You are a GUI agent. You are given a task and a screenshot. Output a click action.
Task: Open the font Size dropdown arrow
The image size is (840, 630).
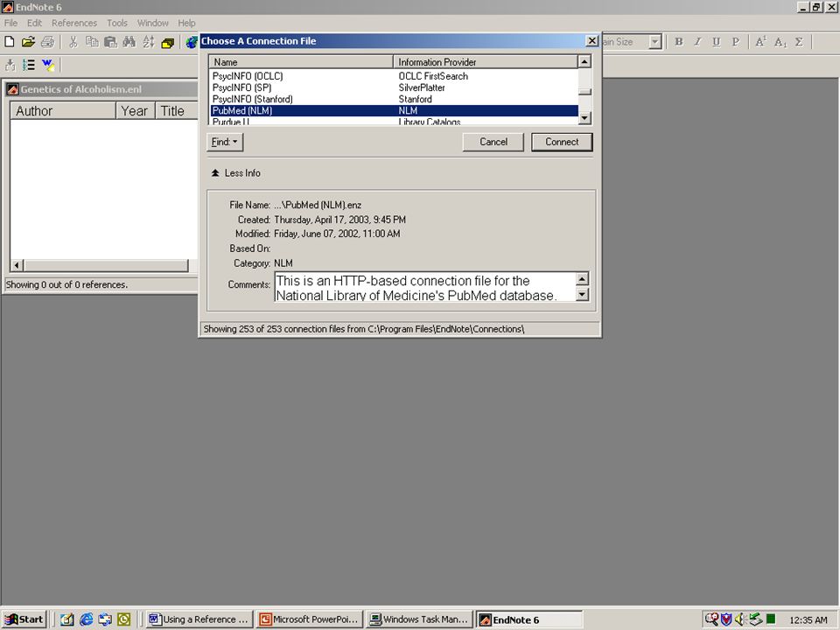point(654,42)
